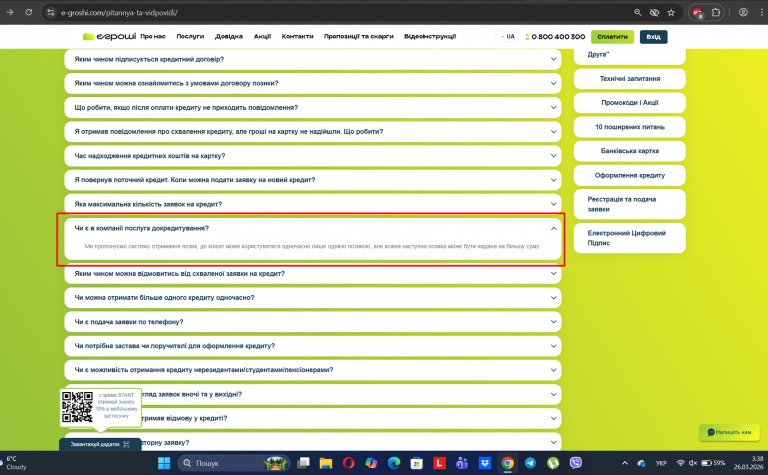The width and height of the screenshot is (768, 475).
Task: Open 'Пропозиції та скарги' menu item
Action: [359, 37]
